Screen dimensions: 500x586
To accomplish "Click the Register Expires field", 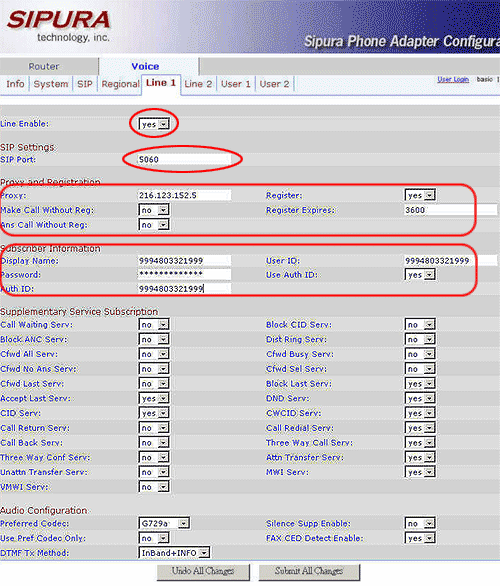I will pyautogui.click(x=451, y=210).
